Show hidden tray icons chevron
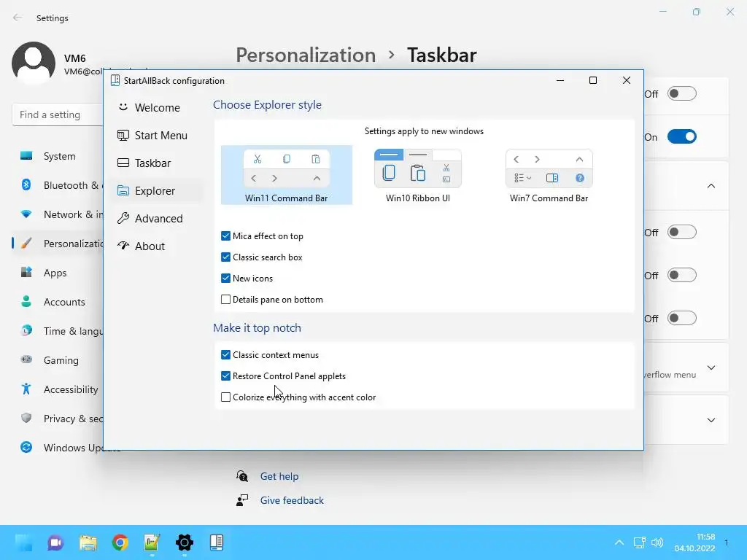Viewport: 747px width, 560px height. (619, 542)
